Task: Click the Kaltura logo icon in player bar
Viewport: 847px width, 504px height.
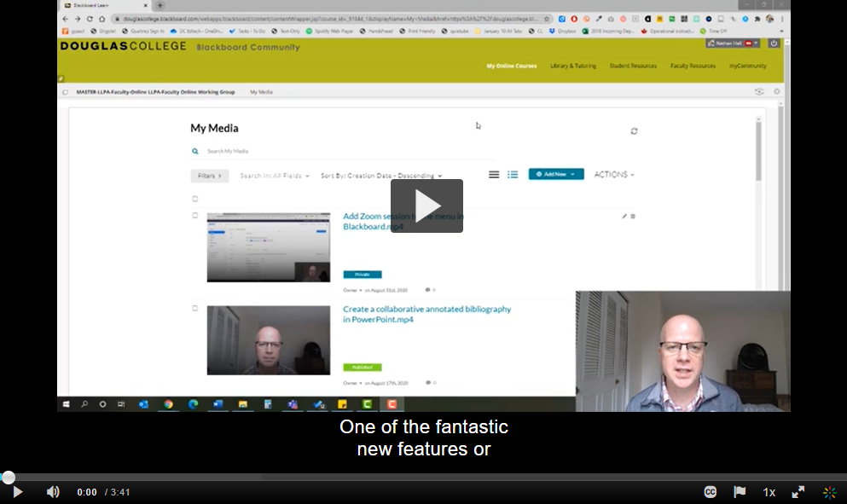Action: pos(829,492)
